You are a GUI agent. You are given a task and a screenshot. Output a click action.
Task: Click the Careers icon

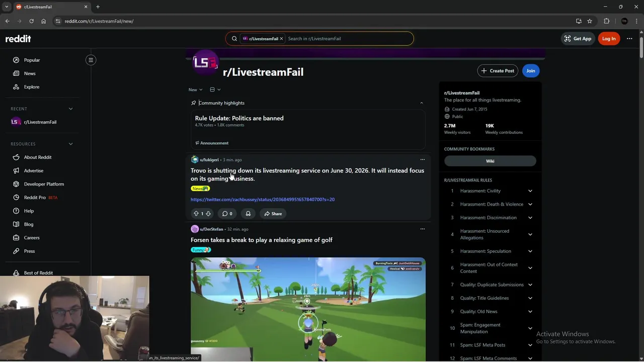(x=16, y=238)
